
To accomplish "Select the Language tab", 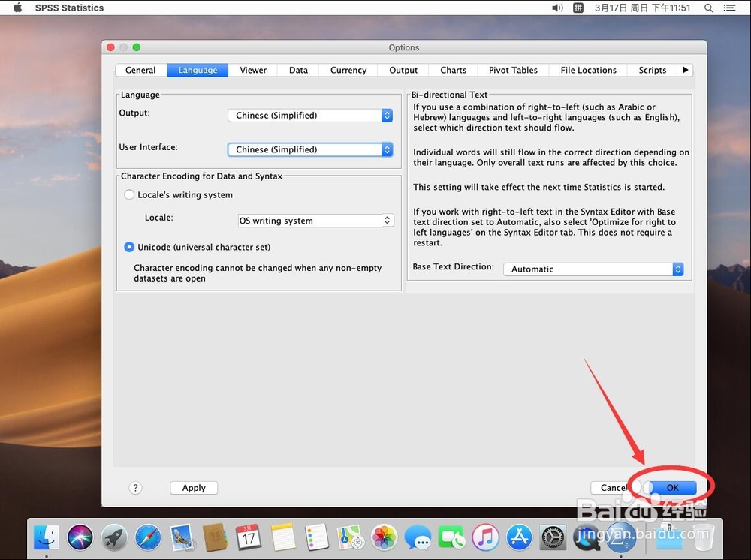I will [x=198, y=70].
